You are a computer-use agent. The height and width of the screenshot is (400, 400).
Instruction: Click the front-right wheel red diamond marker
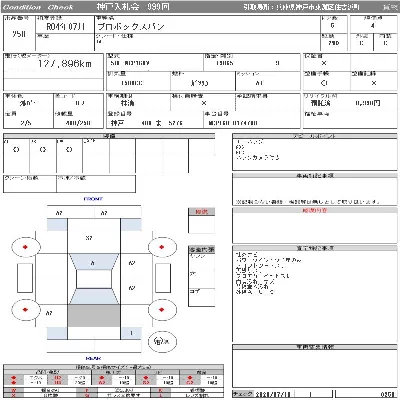(162, 247)
